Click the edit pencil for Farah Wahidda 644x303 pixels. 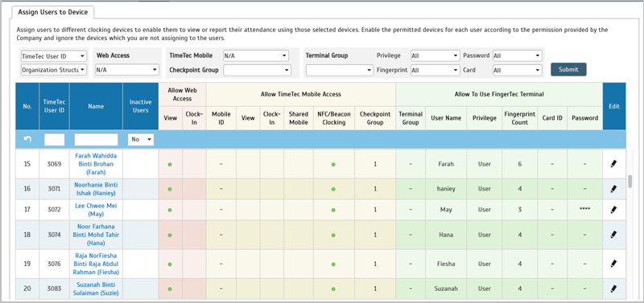coord(613,164)
